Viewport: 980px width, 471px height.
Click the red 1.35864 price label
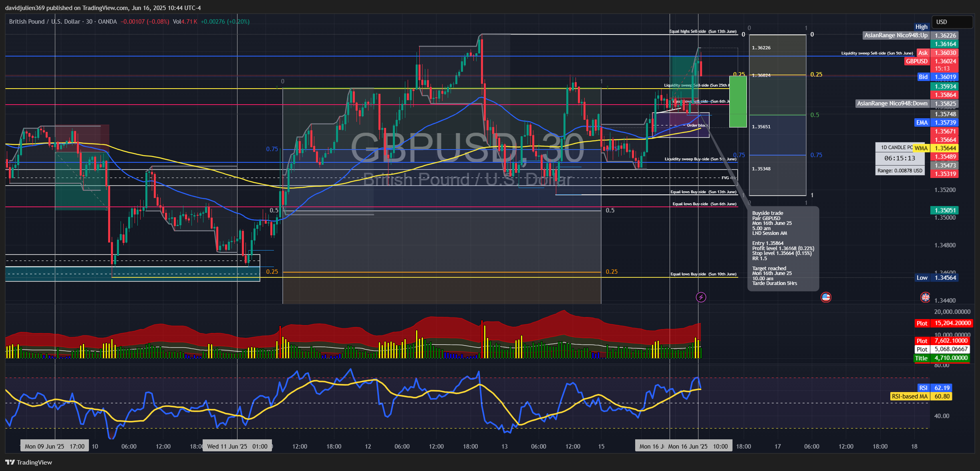(945, 95)
